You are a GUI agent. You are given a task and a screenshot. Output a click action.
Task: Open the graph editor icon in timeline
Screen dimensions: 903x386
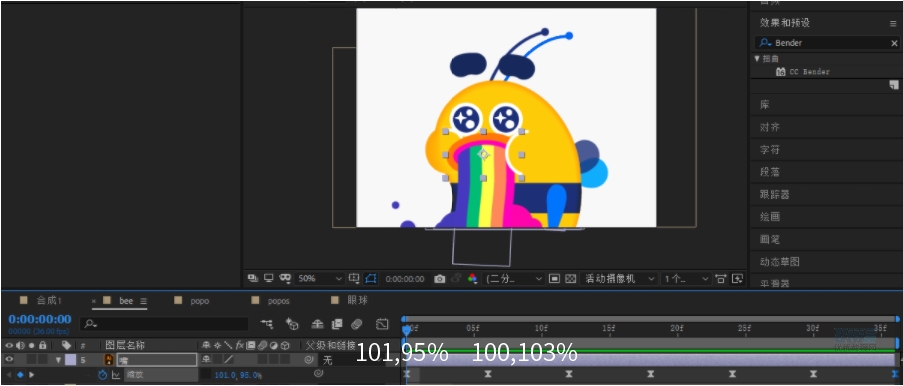pyautogui.click(x=382, y=324)
